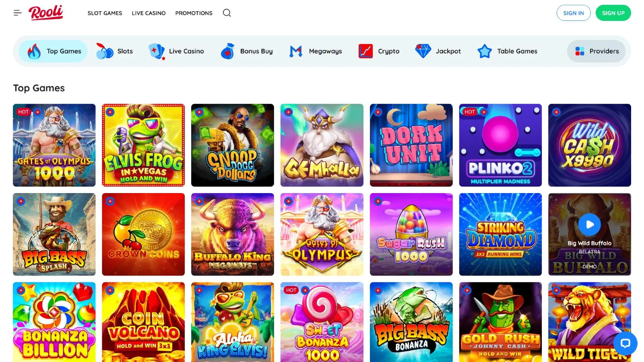Open the Live Casino category tab

click(x=176, y=51)
